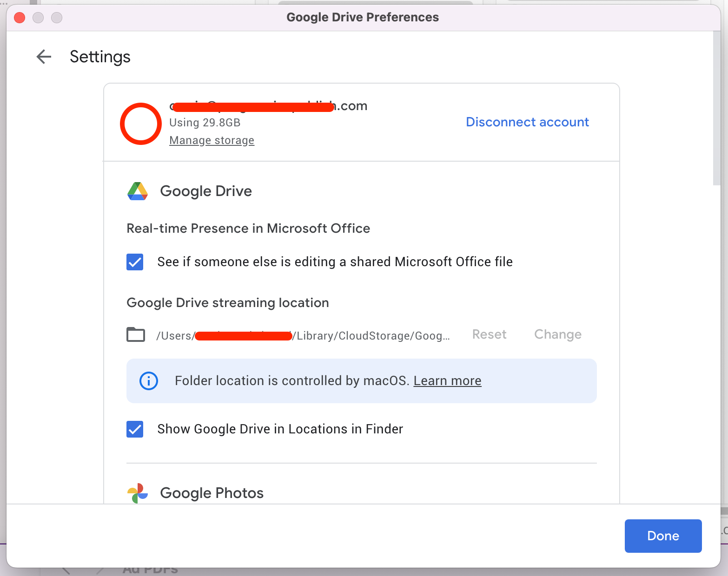This screenshot has height=576, width=728.
Task: Click the streaming location path text
Action: pyautogui.click(x=303, y=336)
